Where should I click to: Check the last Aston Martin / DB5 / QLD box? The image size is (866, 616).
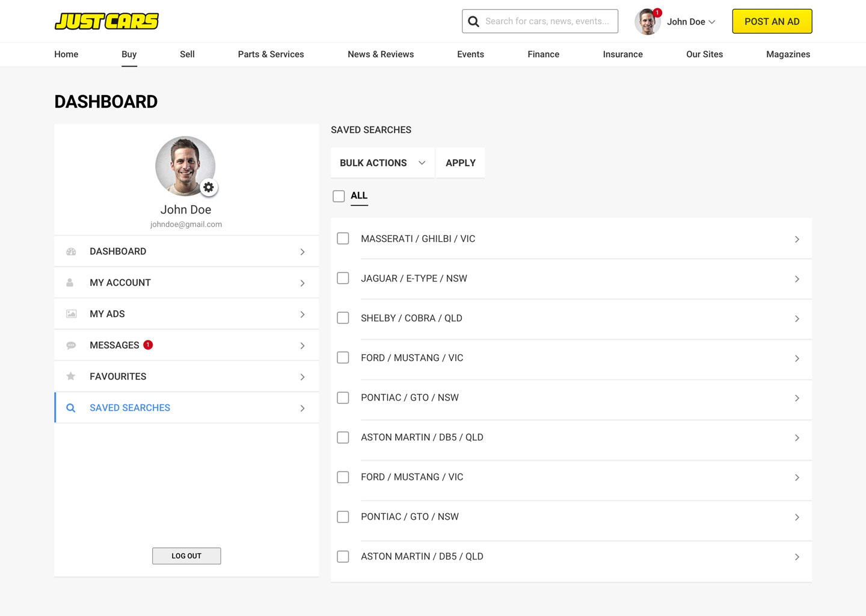(x=343, y=556)
